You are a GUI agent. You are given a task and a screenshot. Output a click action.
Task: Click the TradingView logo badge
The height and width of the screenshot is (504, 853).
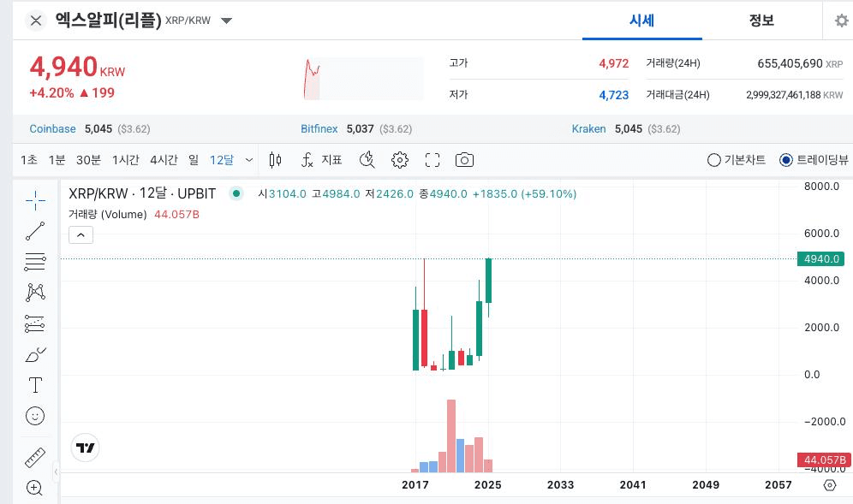pyautogui.click(x=86, y=448)
